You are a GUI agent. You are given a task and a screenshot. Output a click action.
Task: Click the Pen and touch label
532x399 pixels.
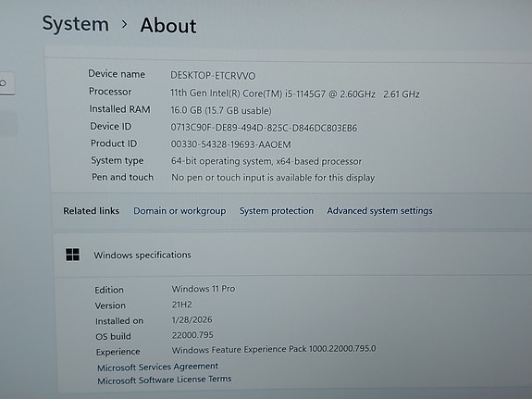[122, 177]
